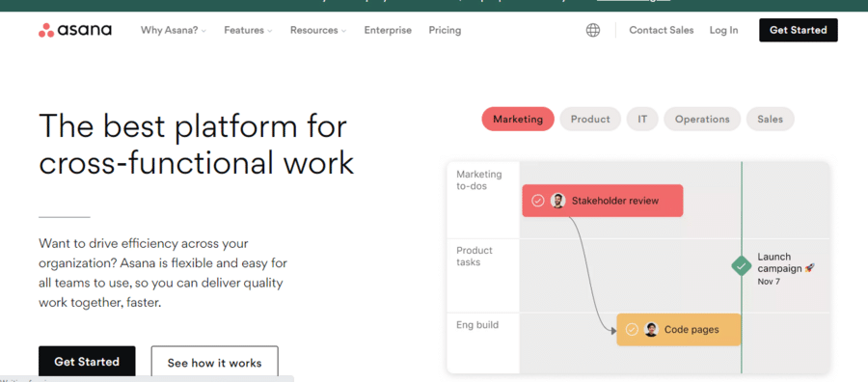Open the globe language selector
The width and height of the screenshot is (868, 382).
(x=593, y=30)
